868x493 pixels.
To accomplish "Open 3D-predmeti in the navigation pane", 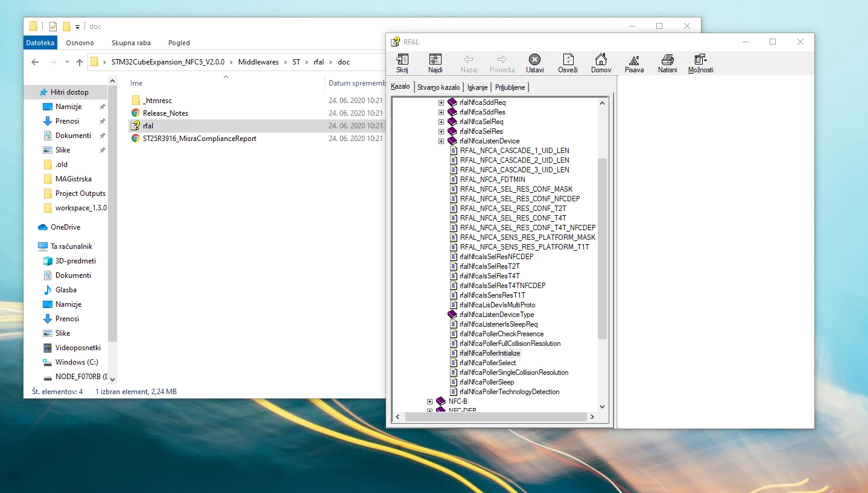I will (75, 261).
